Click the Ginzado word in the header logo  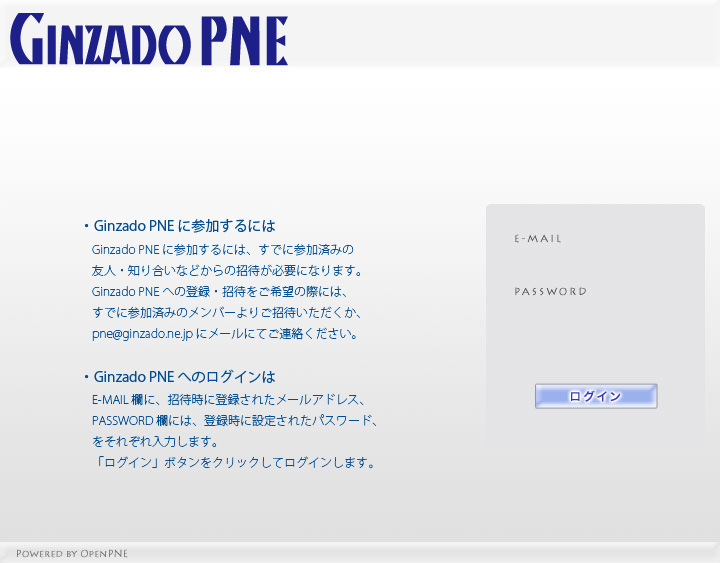click(100, 41)
